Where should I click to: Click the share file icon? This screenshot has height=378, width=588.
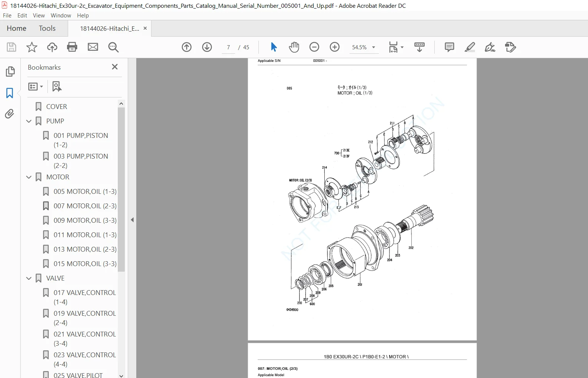511,47
